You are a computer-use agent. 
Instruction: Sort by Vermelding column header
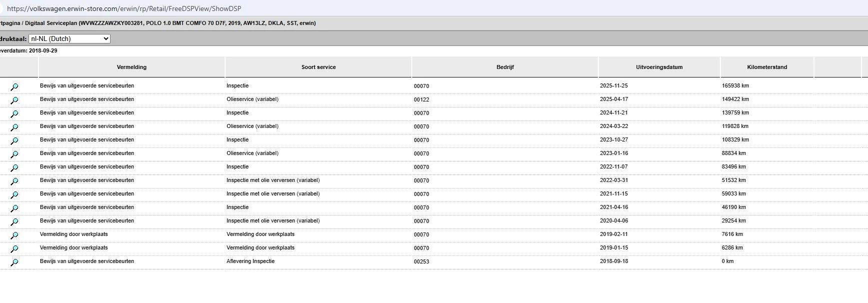tap(132, 67)
